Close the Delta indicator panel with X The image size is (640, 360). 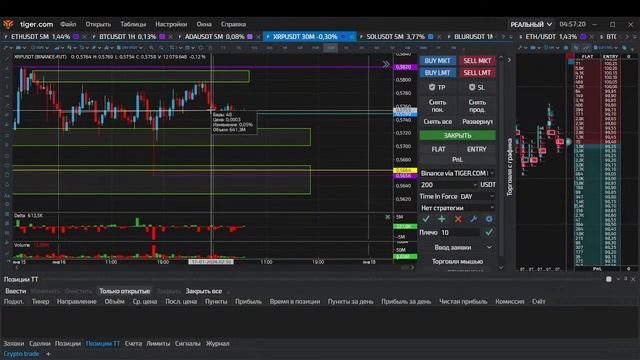(387, 217)
